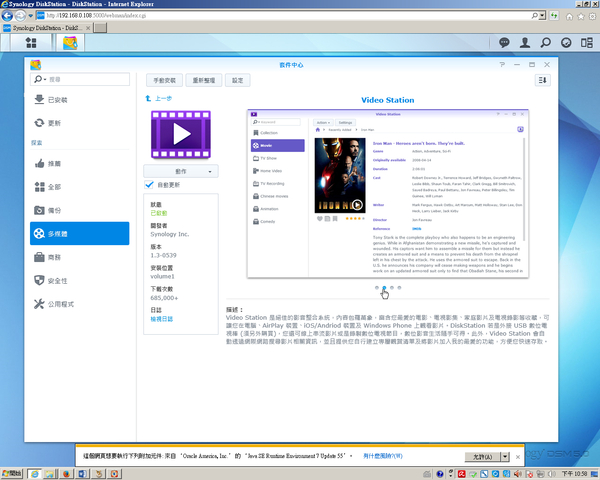The image size is (600, 480).
Task: Go back using the 上一步 link
Action: pyautogui.click(x=158, y=99)
